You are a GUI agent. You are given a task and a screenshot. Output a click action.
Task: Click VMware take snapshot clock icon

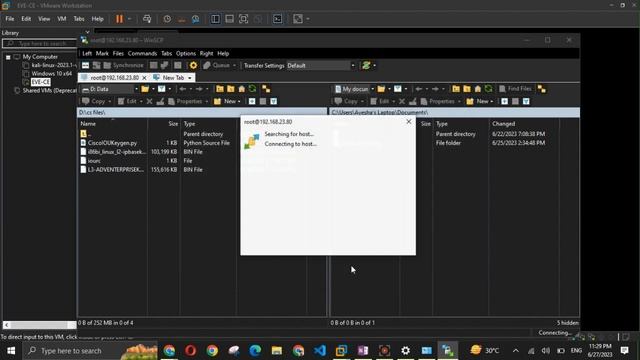(167, 19)
